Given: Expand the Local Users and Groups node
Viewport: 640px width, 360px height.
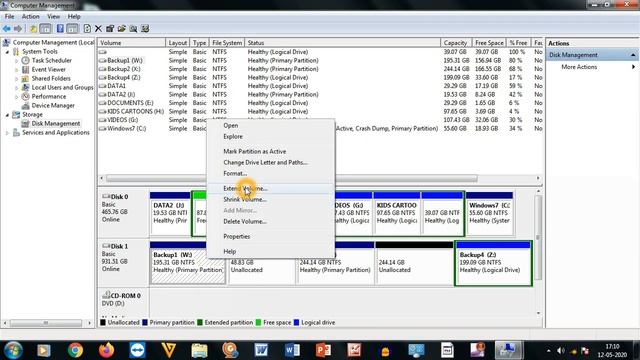Looking at the screenshot, I should click(17, 88).
